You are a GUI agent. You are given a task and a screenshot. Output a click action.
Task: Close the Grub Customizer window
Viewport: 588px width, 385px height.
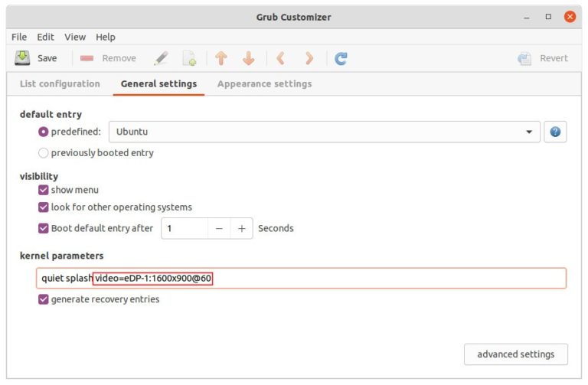click(570, 17)
